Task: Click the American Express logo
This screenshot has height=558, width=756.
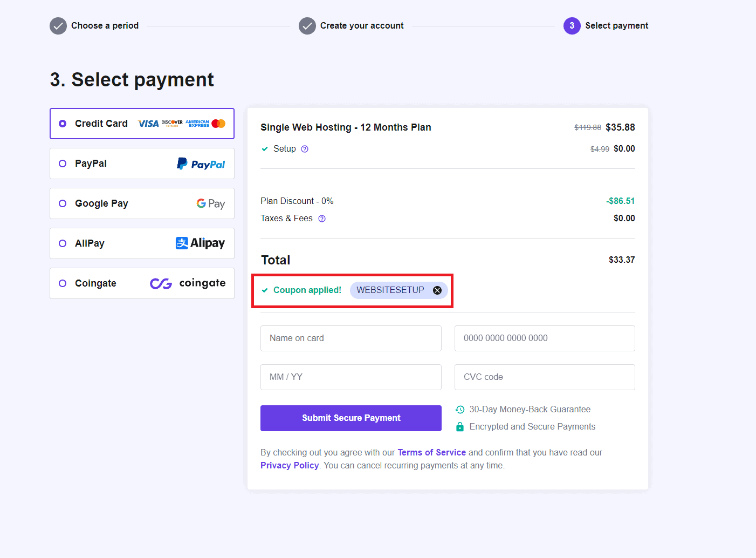Action: click(x=197, y=124)
